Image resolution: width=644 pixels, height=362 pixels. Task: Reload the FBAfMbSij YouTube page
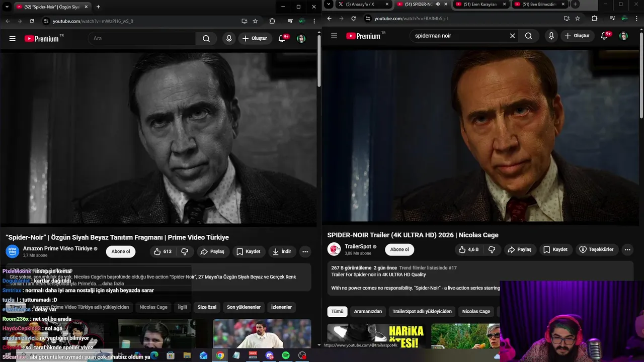(353, 19)
